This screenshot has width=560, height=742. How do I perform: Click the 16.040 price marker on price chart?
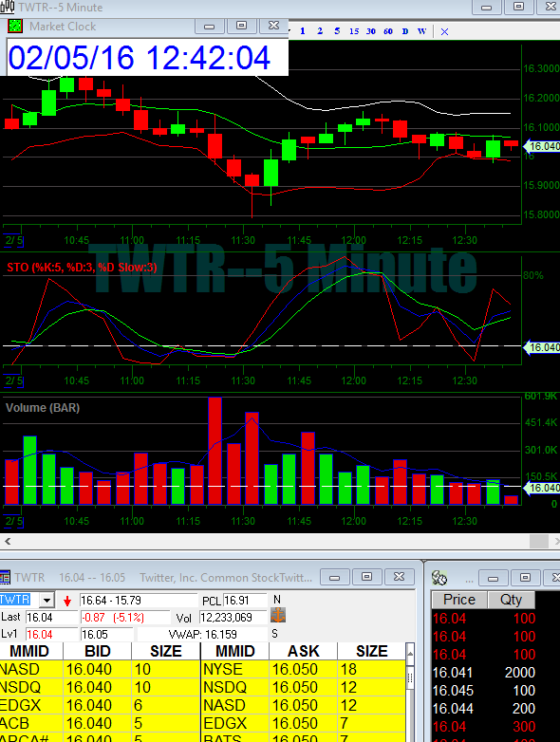543,146
